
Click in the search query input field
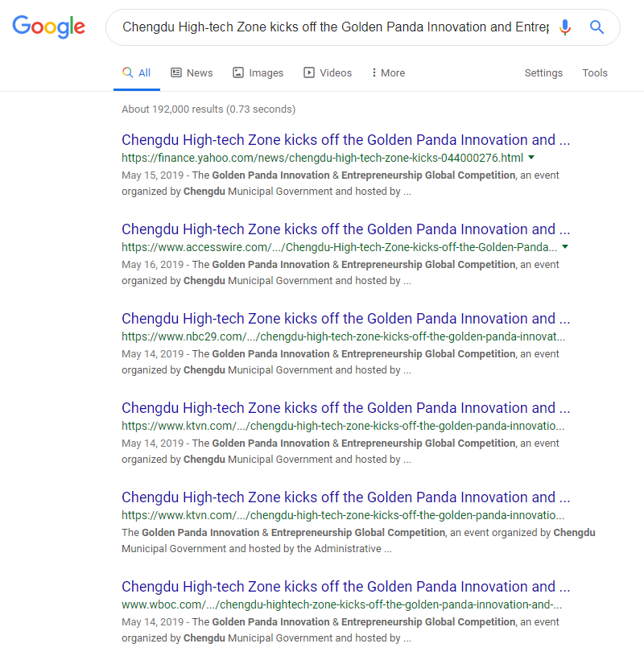point(335,27)
